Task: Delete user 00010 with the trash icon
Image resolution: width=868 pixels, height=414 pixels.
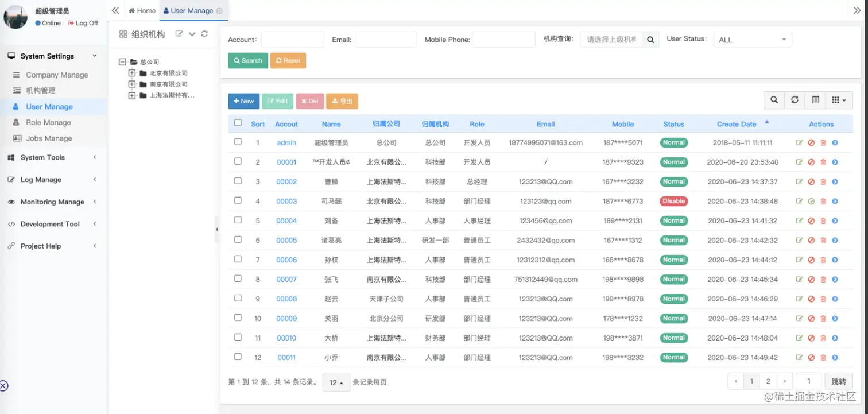Action: (x=823, y=338)
